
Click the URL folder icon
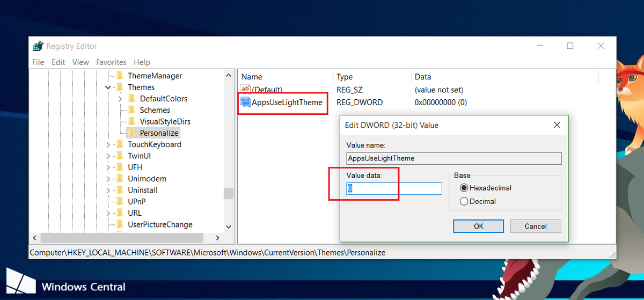(x=120, y=213)
